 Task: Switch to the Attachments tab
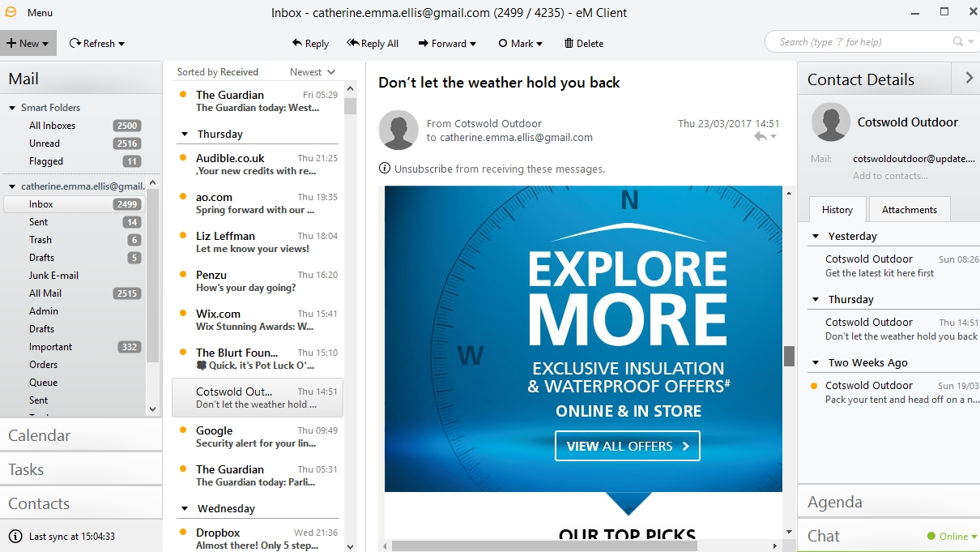pos(910,209)
